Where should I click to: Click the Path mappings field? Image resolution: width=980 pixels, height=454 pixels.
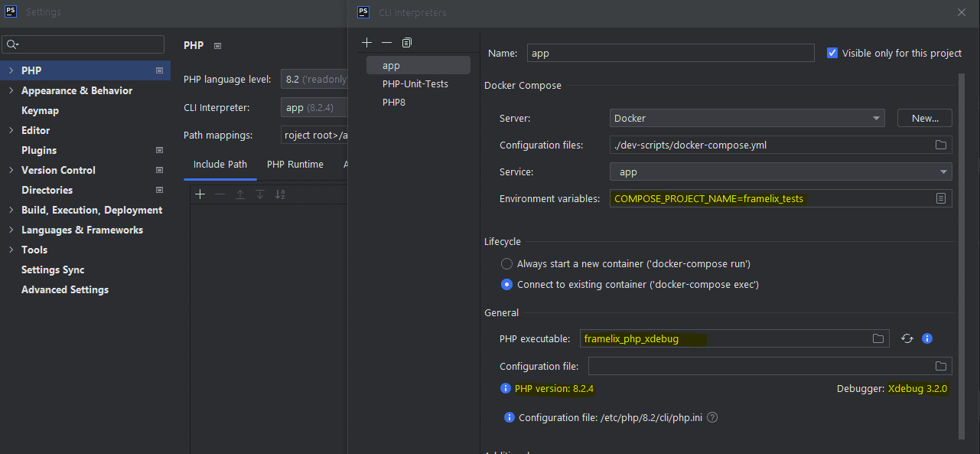pos(314,136)
